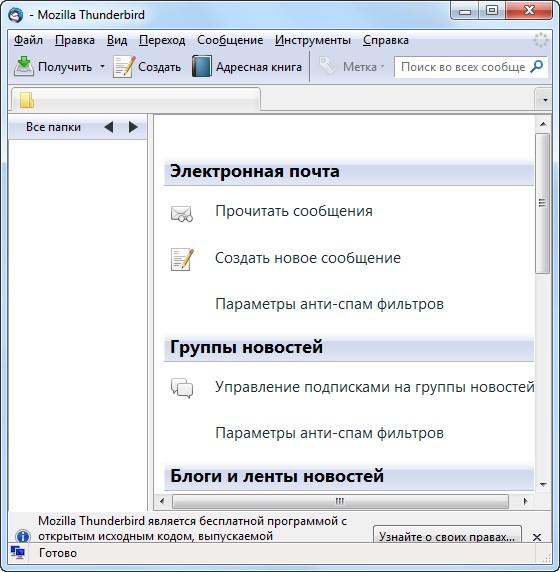Select the folder tab
This screenshot has width=560, height=572.
click(135, 100)
